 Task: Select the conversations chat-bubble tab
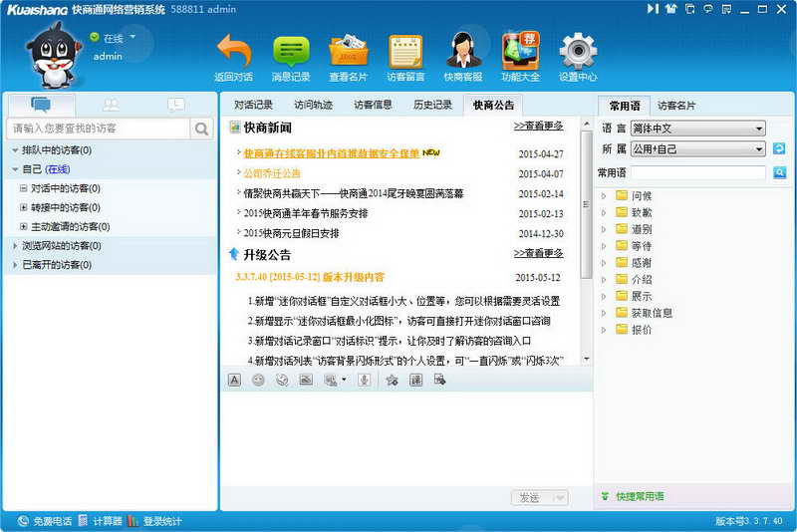41,105
